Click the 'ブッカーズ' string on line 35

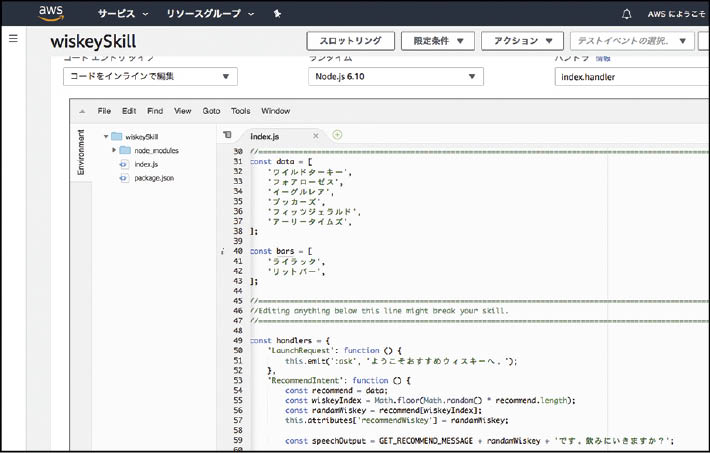[x=294, y=202]
